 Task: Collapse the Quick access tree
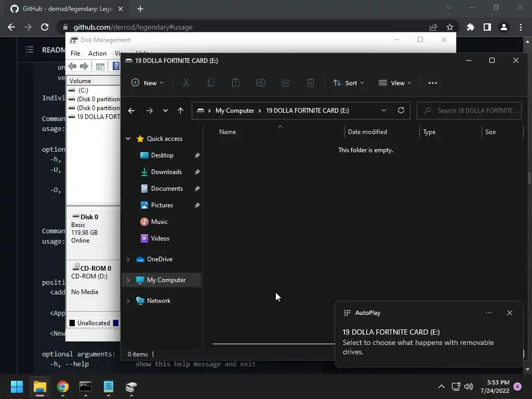coord(128,138)
